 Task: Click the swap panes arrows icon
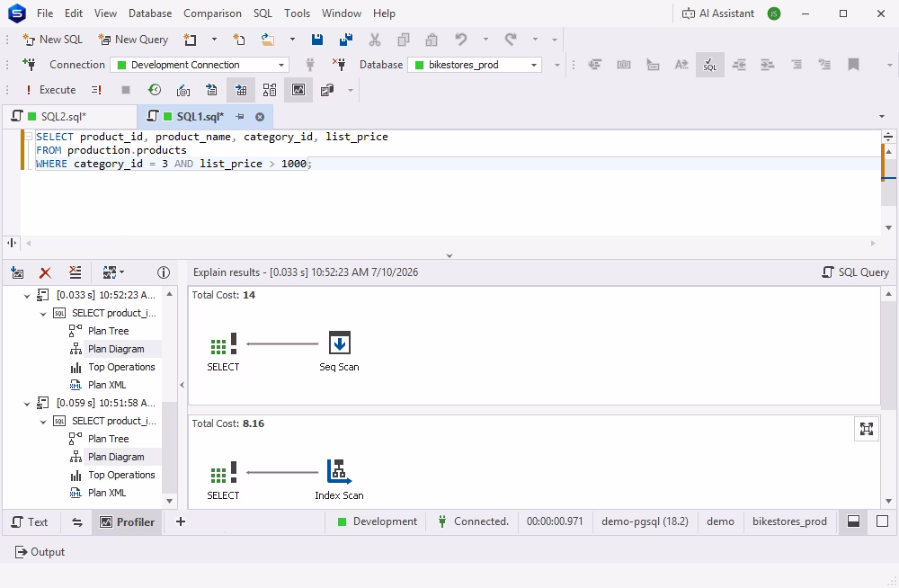[76, 522]
